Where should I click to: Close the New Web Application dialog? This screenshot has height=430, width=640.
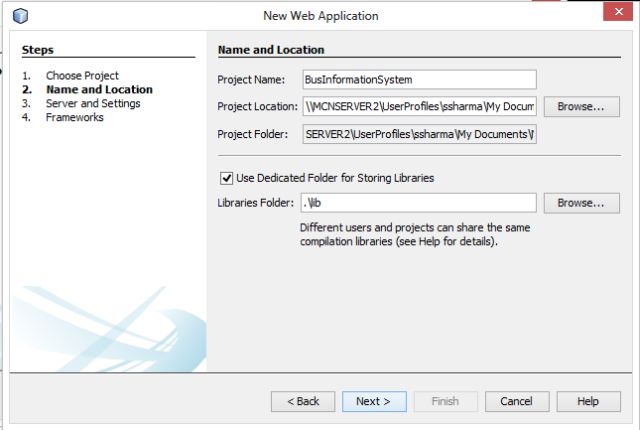612,12
